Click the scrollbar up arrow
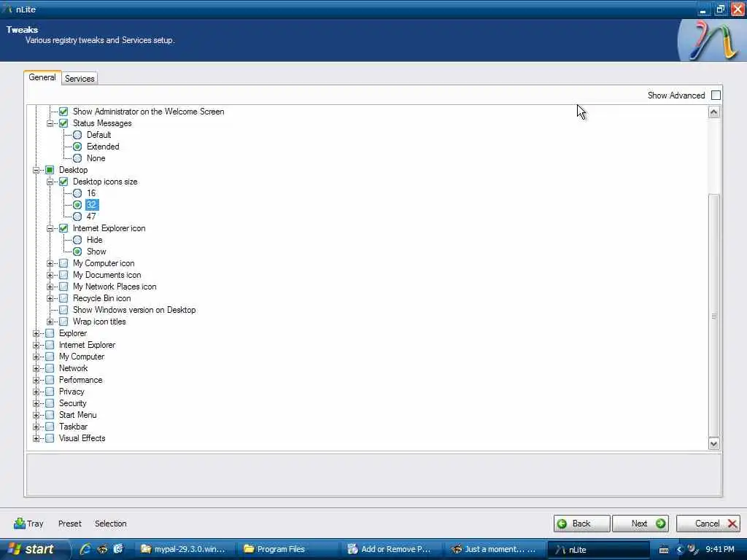This screenshot has height=560, width=747. pyautogui.click(x=713, y=112)
